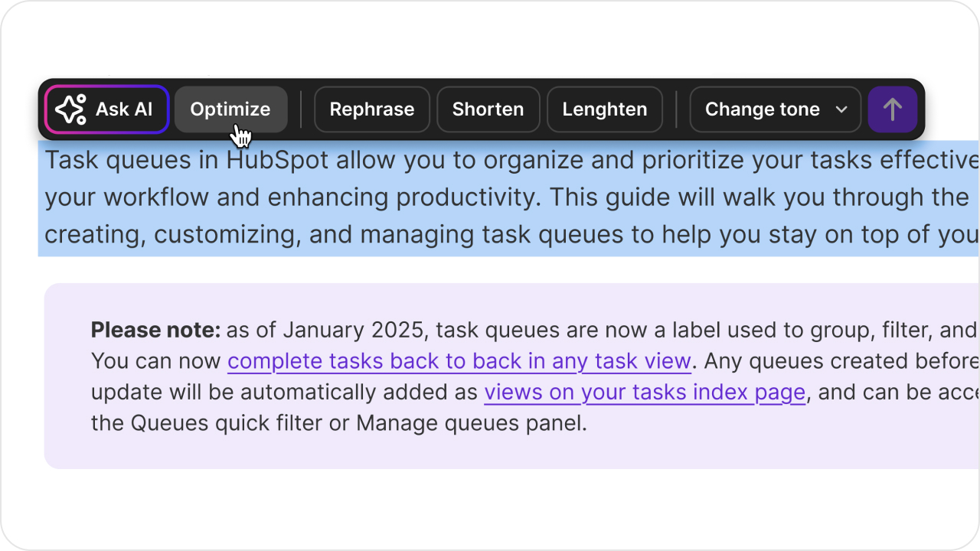980x551 pixels.
Task: Click the word "HubSpot" in highlighted text
Action: click(277, 161)
